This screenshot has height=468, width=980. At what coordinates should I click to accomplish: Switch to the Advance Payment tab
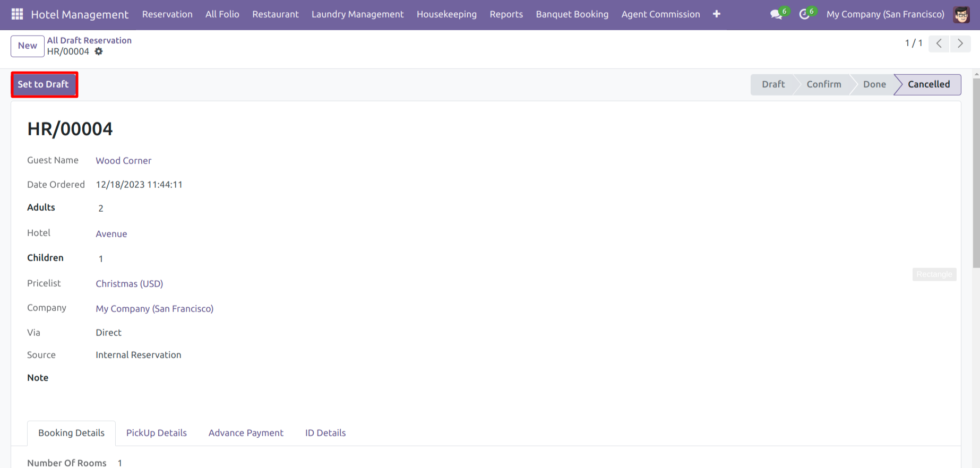coord(246,433)
